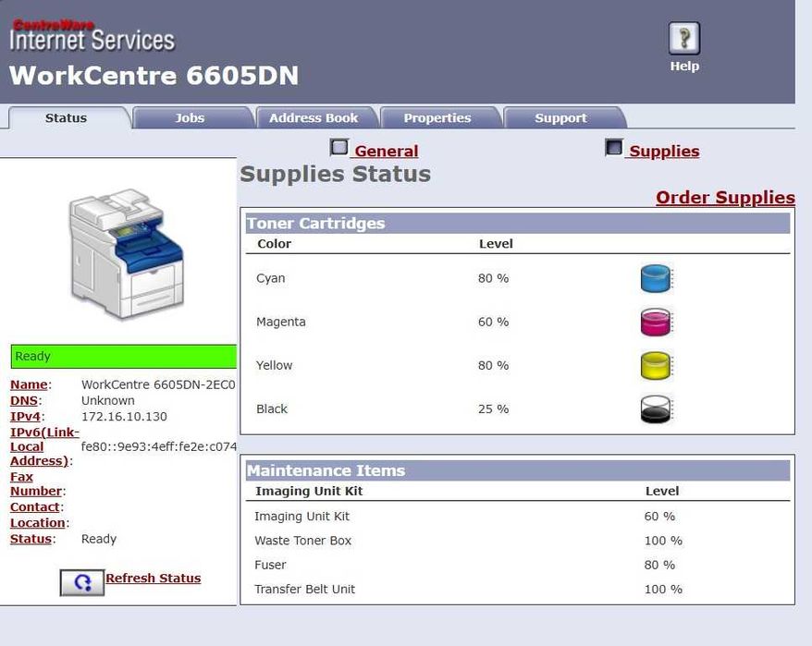Click the Magenta row label

coord(281,322)
